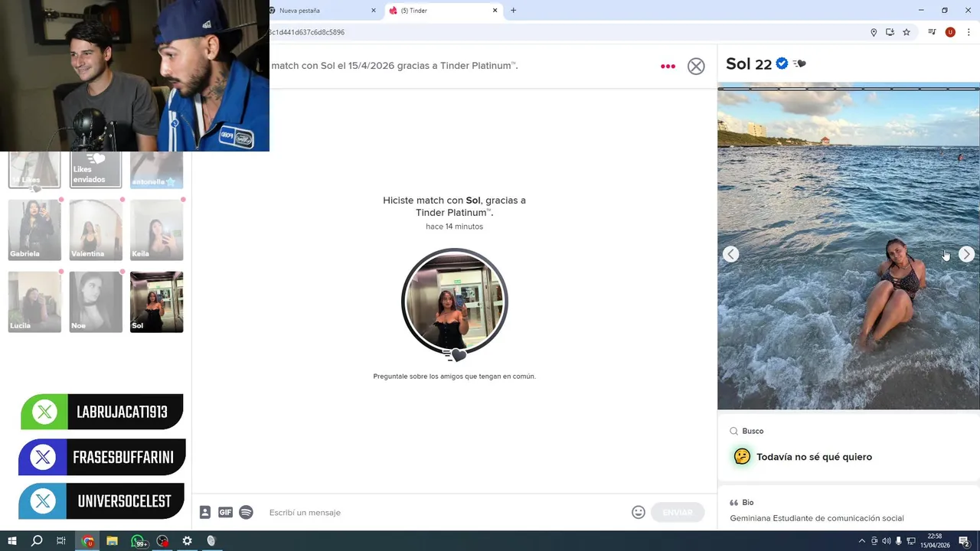Open OBS Studio from the taskbar
Image resolution: width=980 pixels, height=551 pixels.
tap(162, 541)
